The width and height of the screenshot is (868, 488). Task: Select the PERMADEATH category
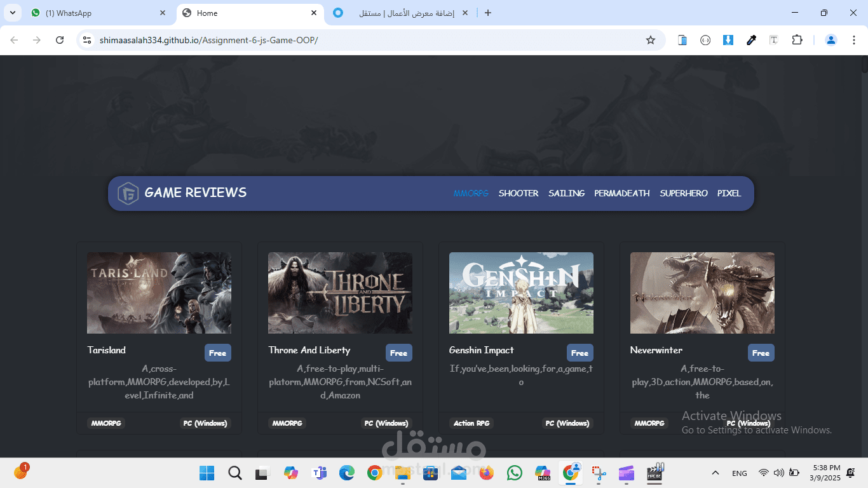[x=622, y=193]
